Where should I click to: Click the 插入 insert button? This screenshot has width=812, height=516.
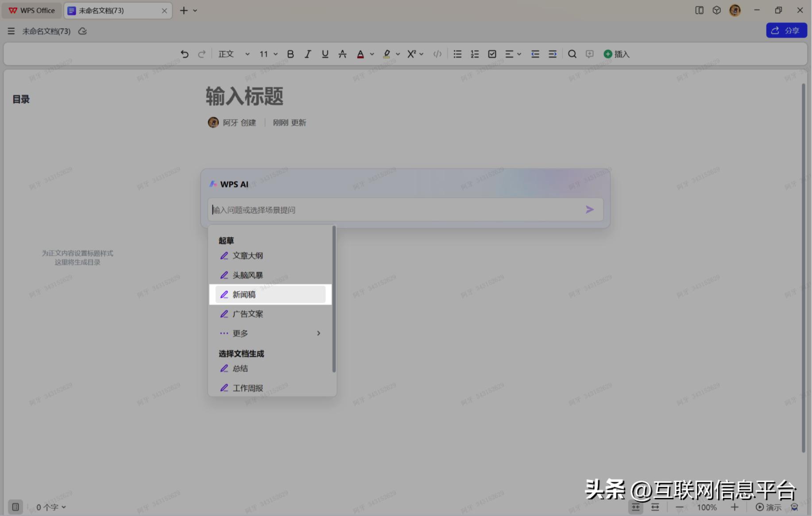click(x=616, y=54)
